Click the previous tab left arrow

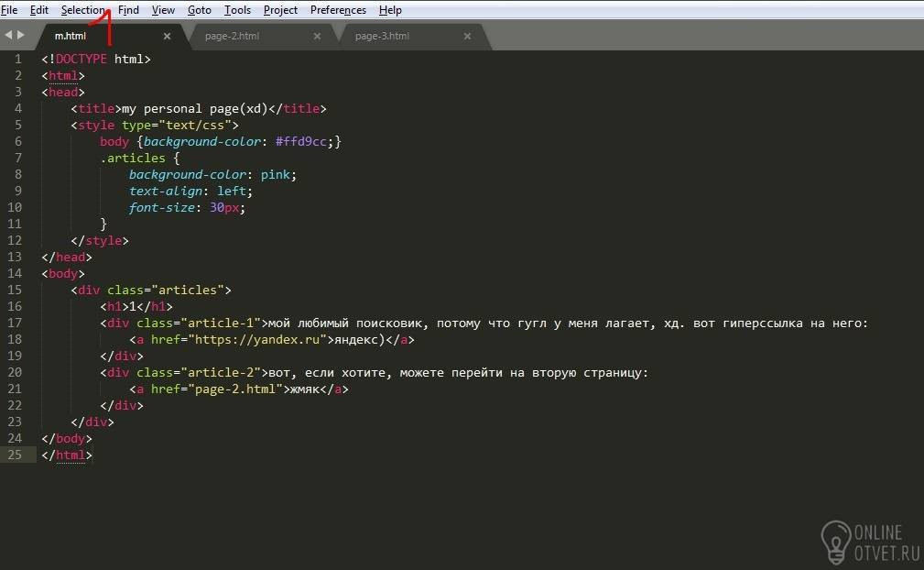tap(8, 35)
